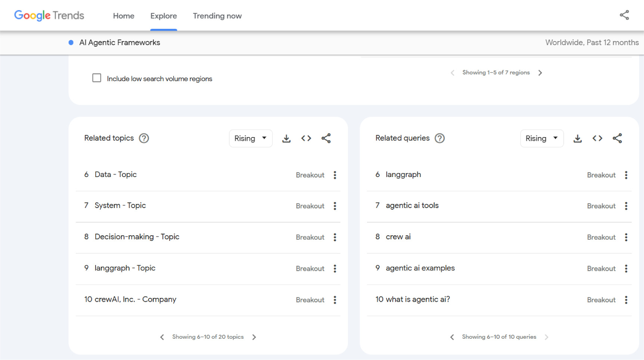Screen dimensions: 644x360
Task: Open Rising dropdown in Related topics
Action: [251, 139]
